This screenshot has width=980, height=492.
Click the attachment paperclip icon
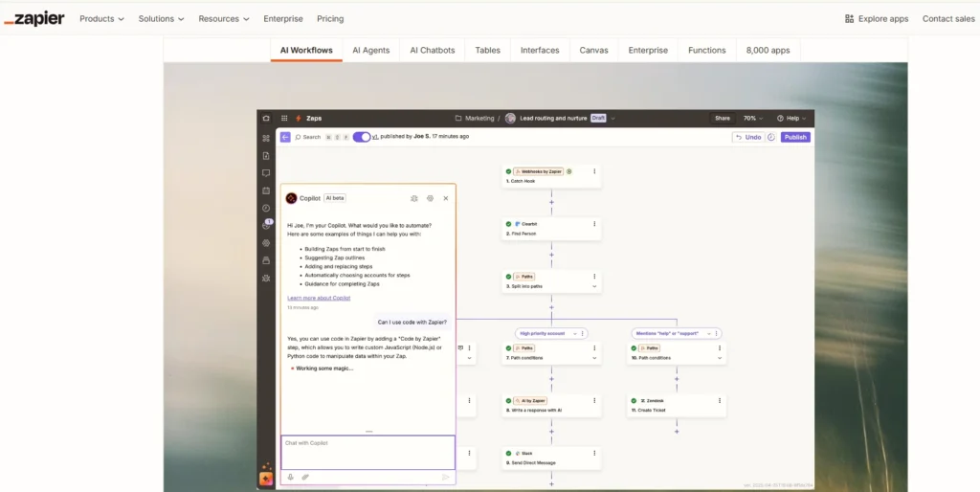[x=305, y=477]
